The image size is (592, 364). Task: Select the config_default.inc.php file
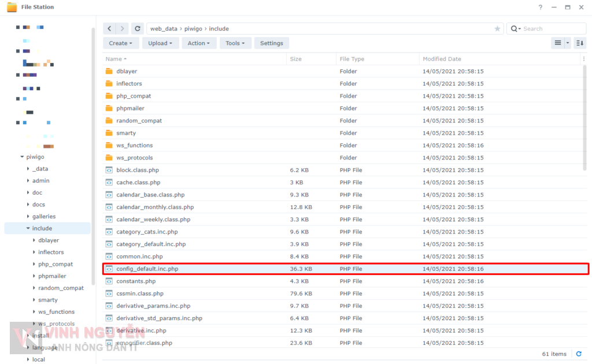click(x=147, y=269)
